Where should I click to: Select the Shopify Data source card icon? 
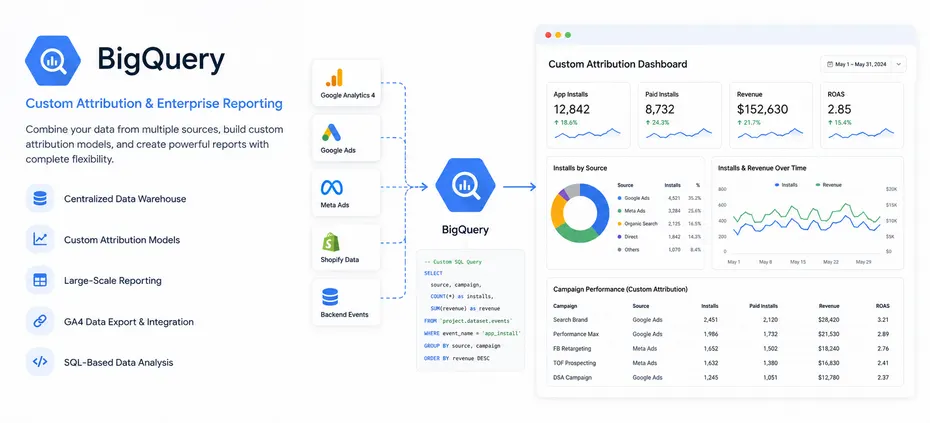(332, 243)
